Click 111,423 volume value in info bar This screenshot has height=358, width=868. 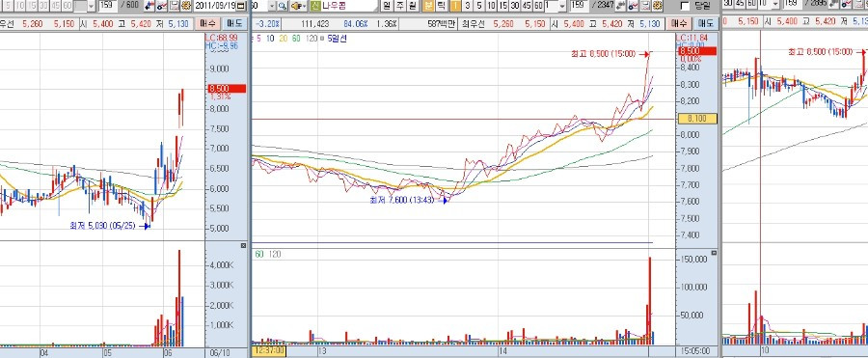click(x=315, y=24)
